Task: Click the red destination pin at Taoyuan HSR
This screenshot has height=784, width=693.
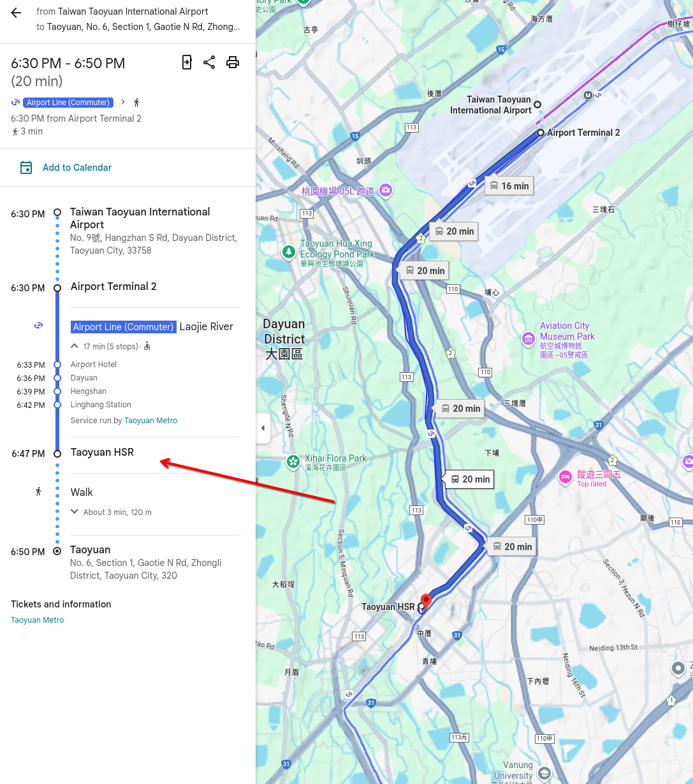Action: pos(426,600)
